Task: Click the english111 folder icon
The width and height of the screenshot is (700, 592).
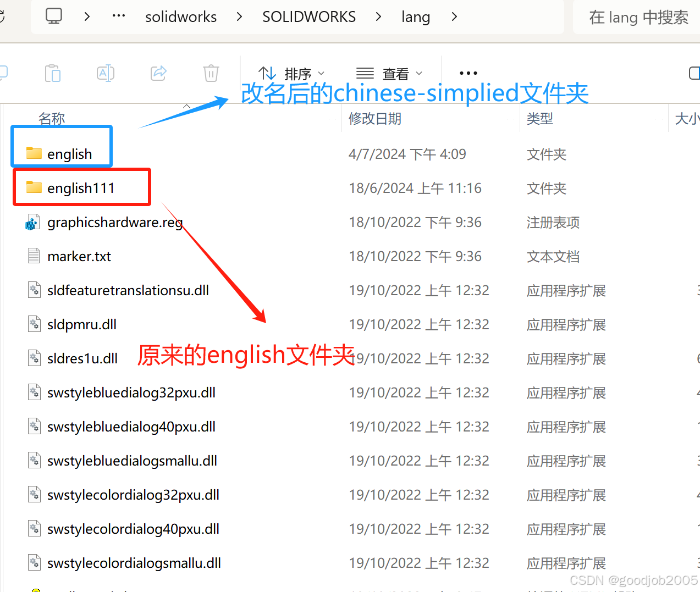Action: [34, 187]
